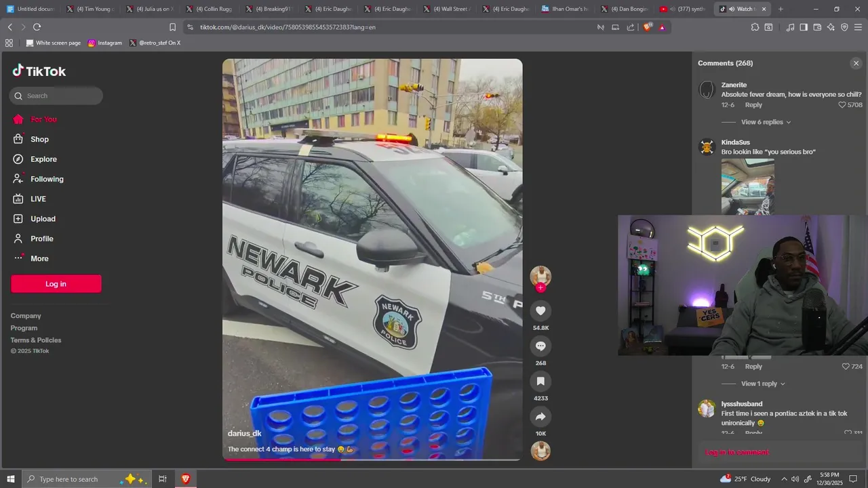Screen dimensions: 868x488
Task: Go back in the browser
Action: (x=9, y=27)
